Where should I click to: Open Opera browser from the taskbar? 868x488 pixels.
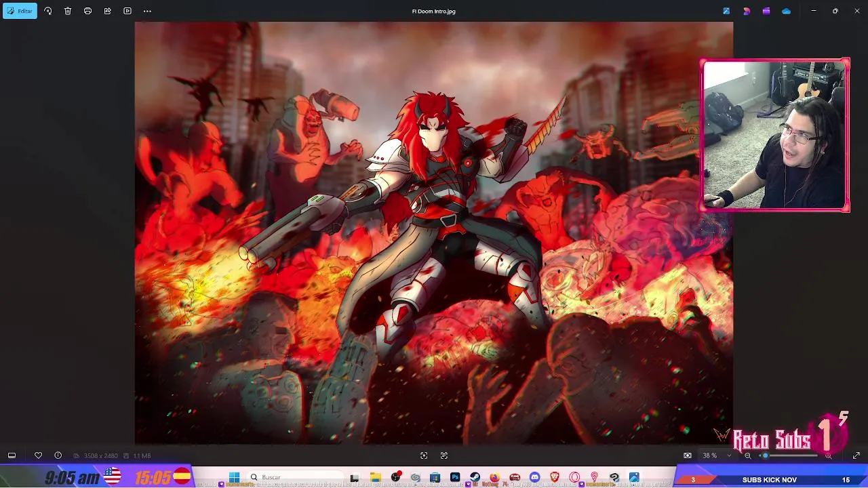pyautogui.click(x=574, y=478)
